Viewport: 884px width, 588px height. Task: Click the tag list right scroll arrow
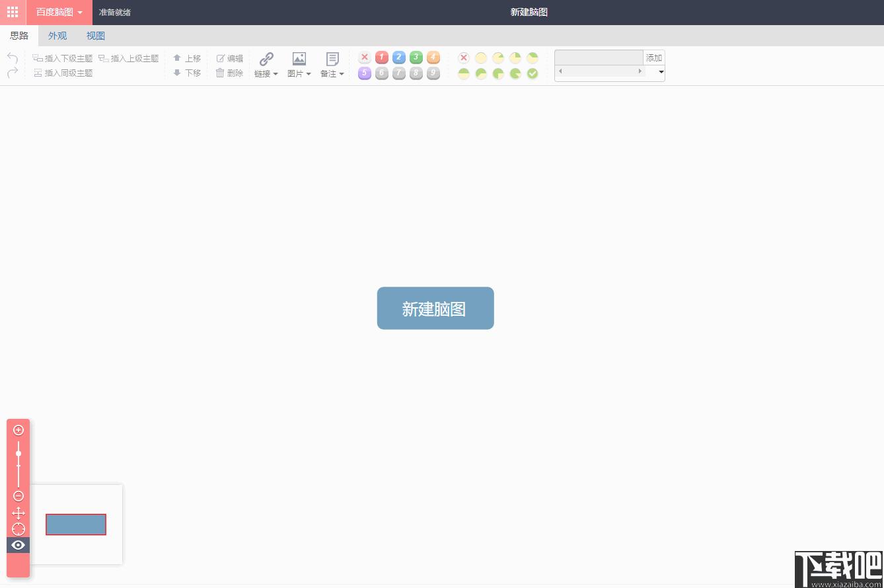tap(640, 71)
